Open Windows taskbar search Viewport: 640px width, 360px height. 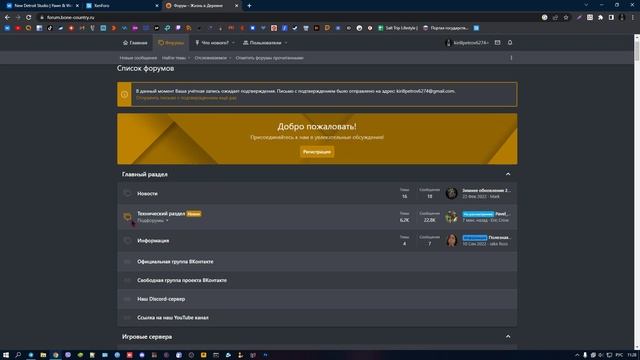pos(18,355)
